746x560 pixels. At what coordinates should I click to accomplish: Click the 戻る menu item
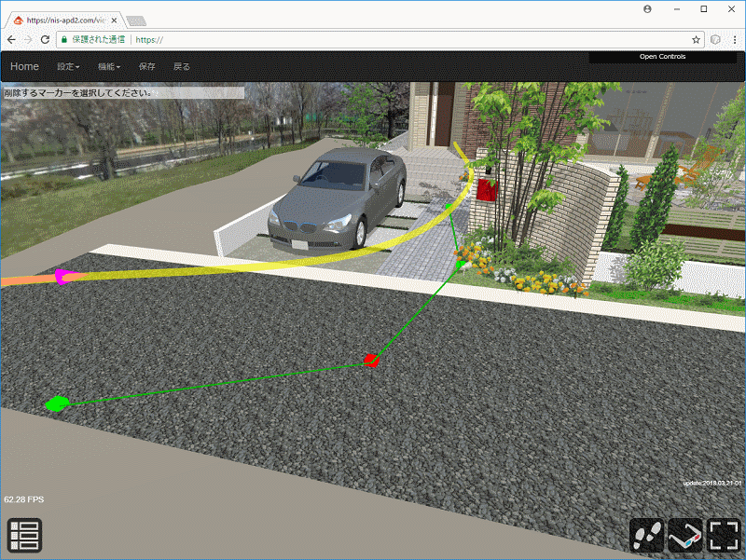click(182, 67)
